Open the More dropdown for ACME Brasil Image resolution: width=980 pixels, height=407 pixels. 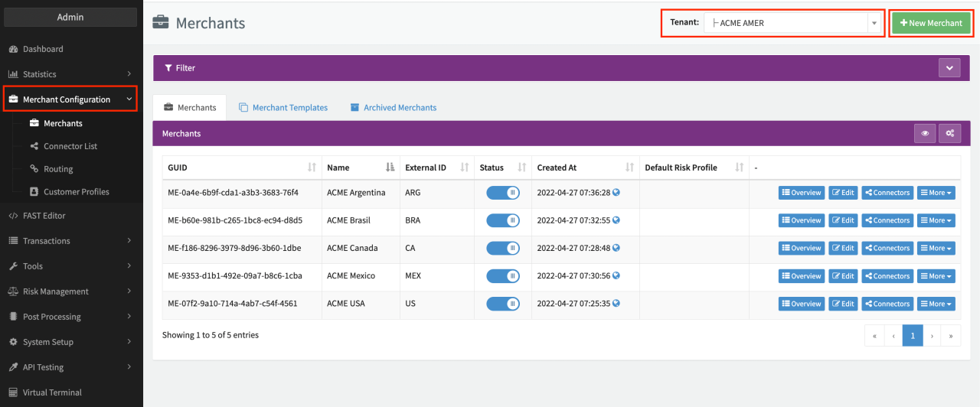click(x=936, y=220)
